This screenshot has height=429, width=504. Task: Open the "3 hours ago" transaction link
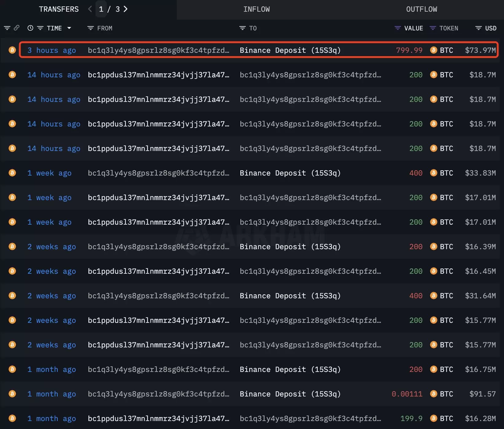52,50
